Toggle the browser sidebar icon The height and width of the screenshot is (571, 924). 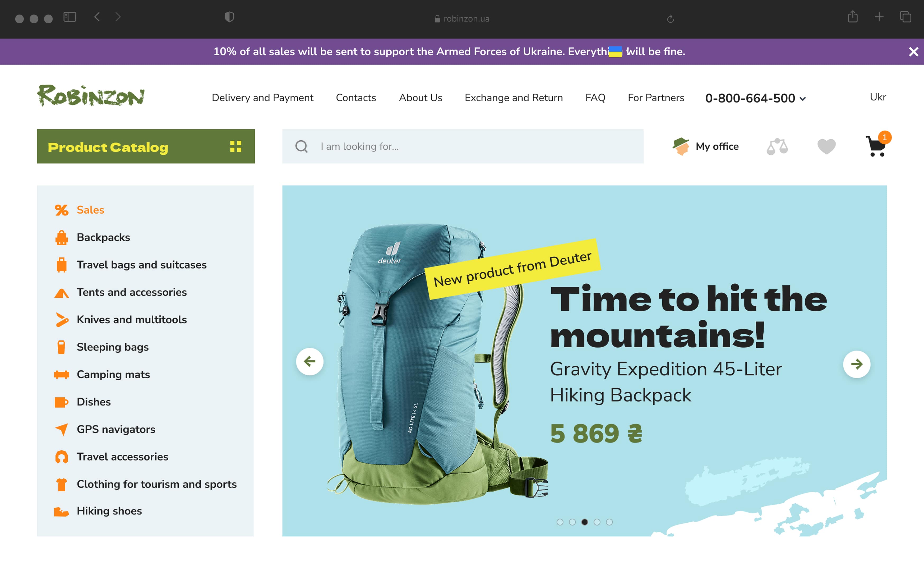pos(70,17)
